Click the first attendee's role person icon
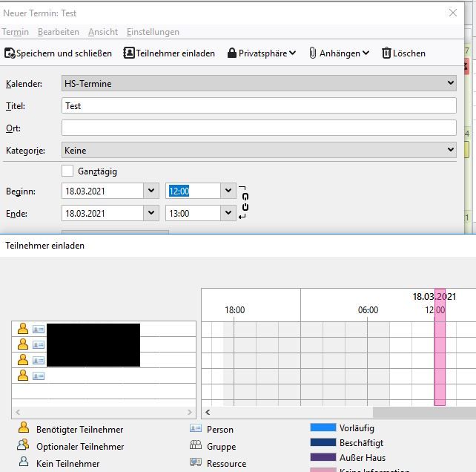Viewport: 476px width, 472px height. 23,329
